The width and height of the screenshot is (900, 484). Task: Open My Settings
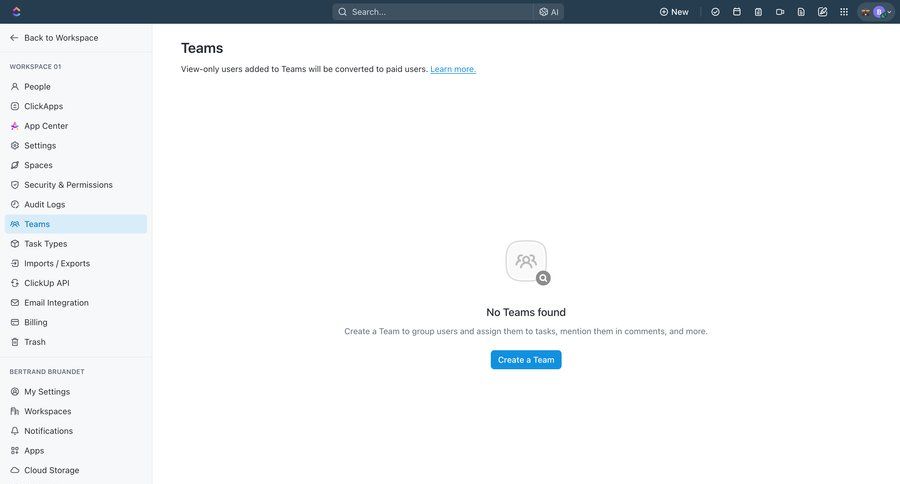76,392
